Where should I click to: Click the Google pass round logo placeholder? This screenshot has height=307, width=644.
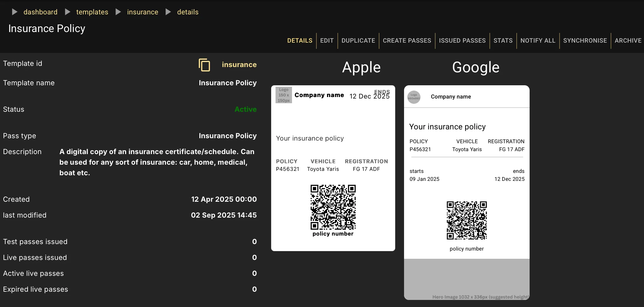coord(414,97)
